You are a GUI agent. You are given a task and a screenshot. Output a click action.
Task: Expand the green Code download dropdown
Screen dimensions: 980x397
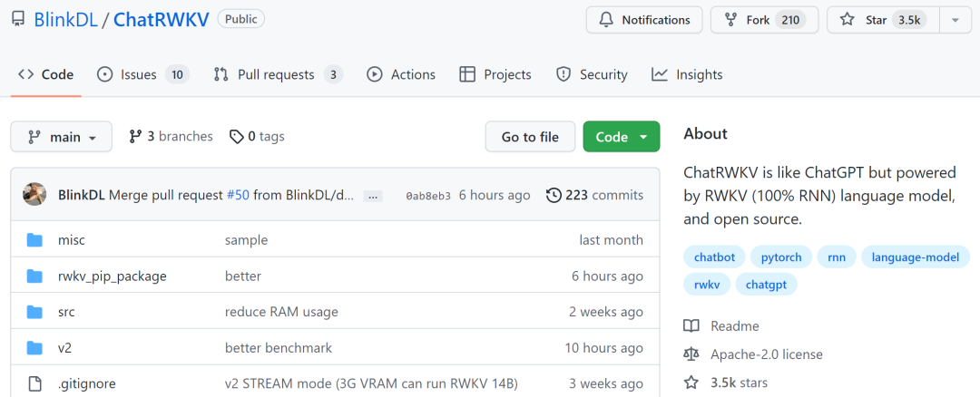coord(621,137)
